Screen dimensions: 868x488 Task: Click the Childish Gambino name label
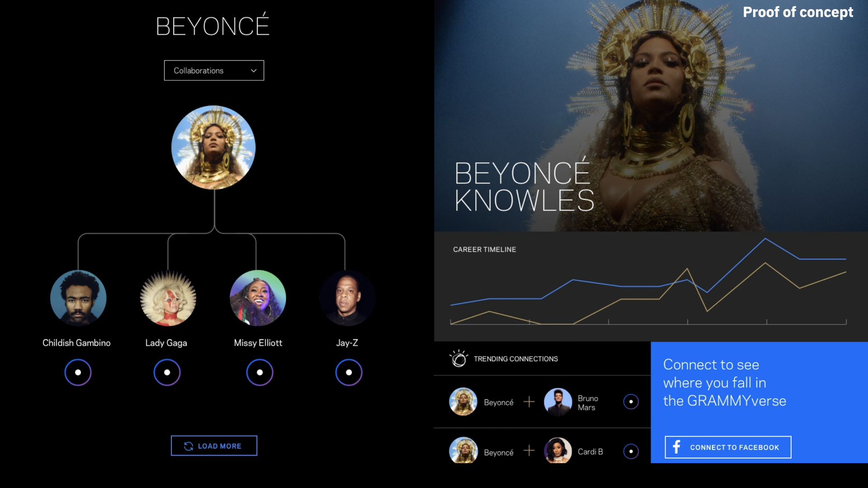click(x=76, y=343)
